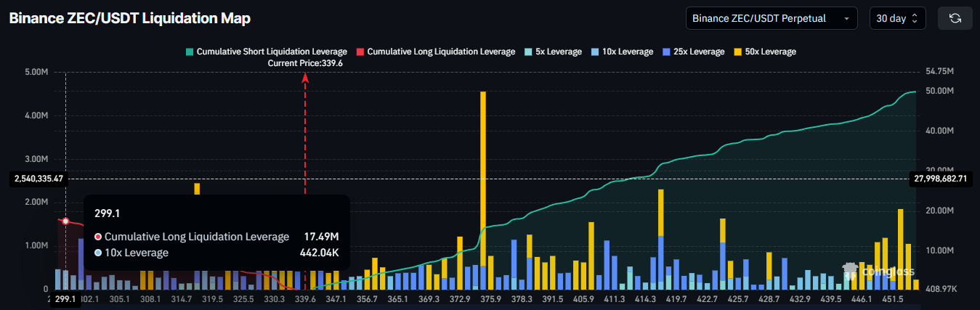Toggle the 25x Leverage legend item
This screenshot has height=310, width=980.
click(694, 52)
